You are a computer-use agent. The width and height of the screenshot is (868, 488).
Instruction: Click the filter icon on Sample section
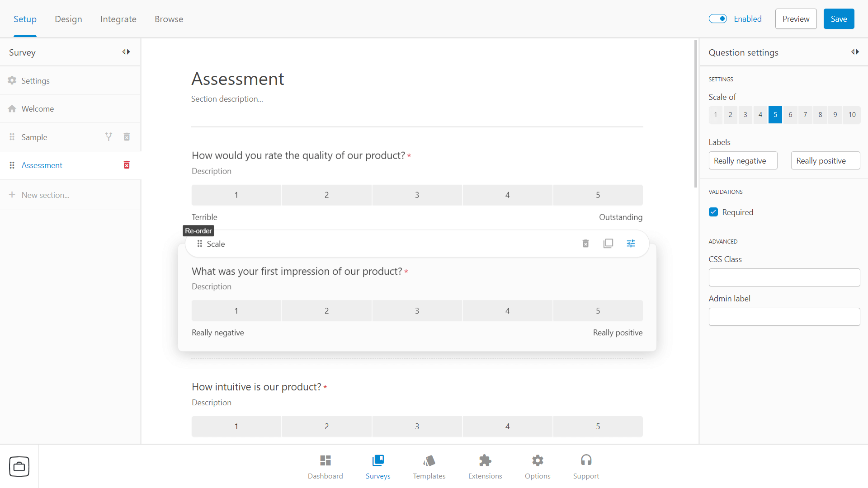pyautogui.click(x=108, y=136)
